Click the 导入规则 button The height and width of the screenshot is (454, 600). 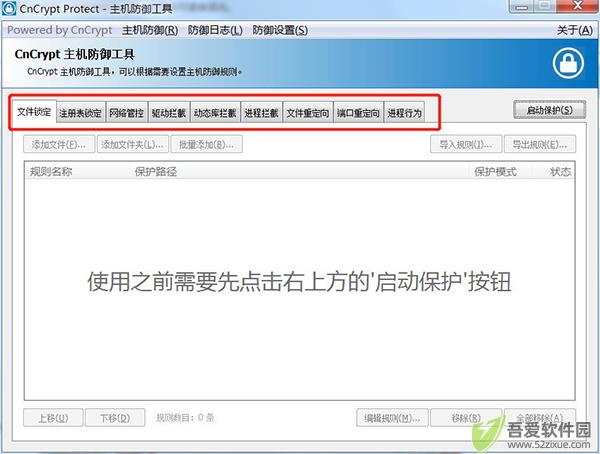(466, 144)
